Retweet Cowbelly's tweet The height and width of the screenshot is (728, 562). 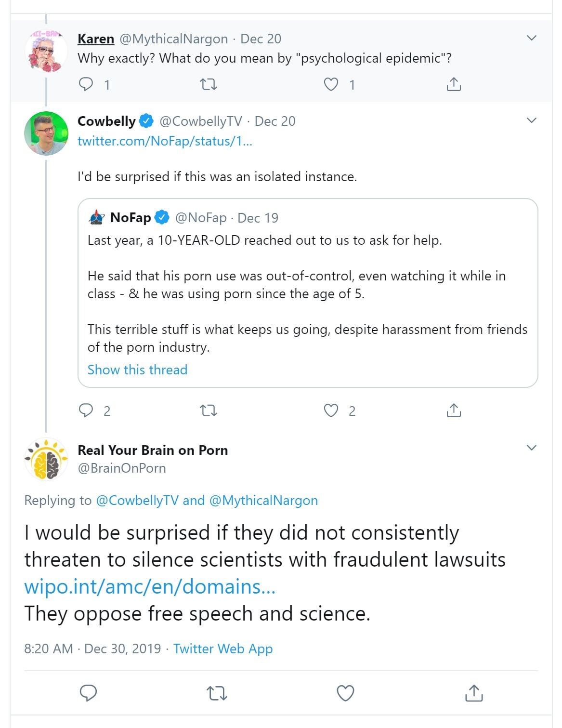pos(208,411)
